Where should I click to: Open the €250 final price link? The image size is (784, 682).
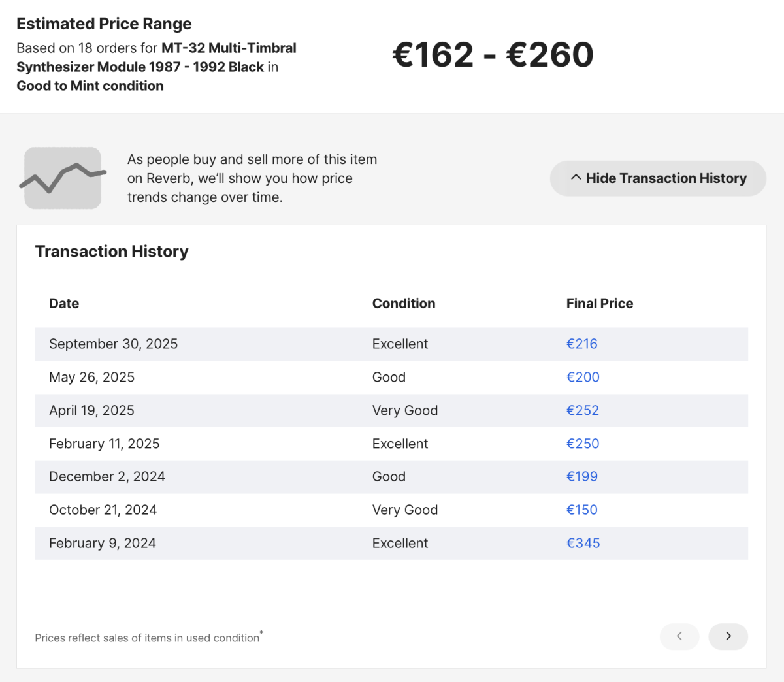coord(583,444)
